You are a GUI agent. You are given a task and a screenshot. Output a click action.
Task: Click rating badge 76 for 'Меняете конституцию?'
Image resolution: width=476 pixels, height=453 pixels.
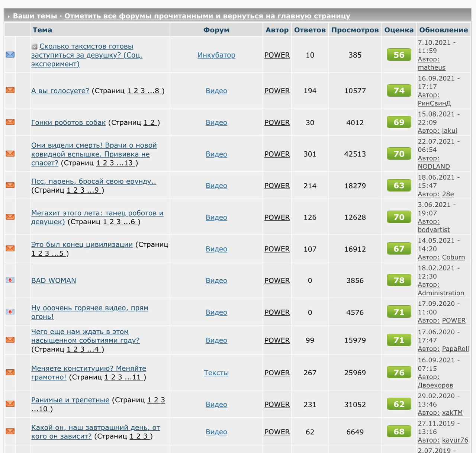(399, 373)
